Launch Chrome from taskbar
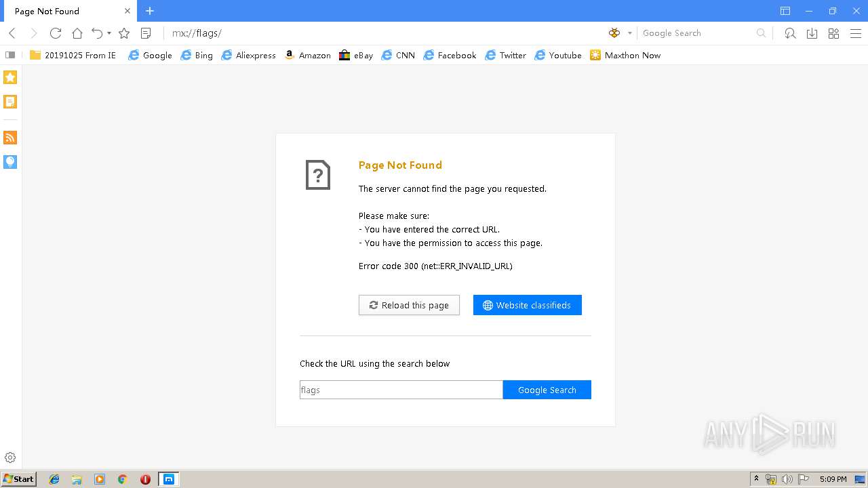The height and width of the screenshot is (488, 868). (122, 479)
